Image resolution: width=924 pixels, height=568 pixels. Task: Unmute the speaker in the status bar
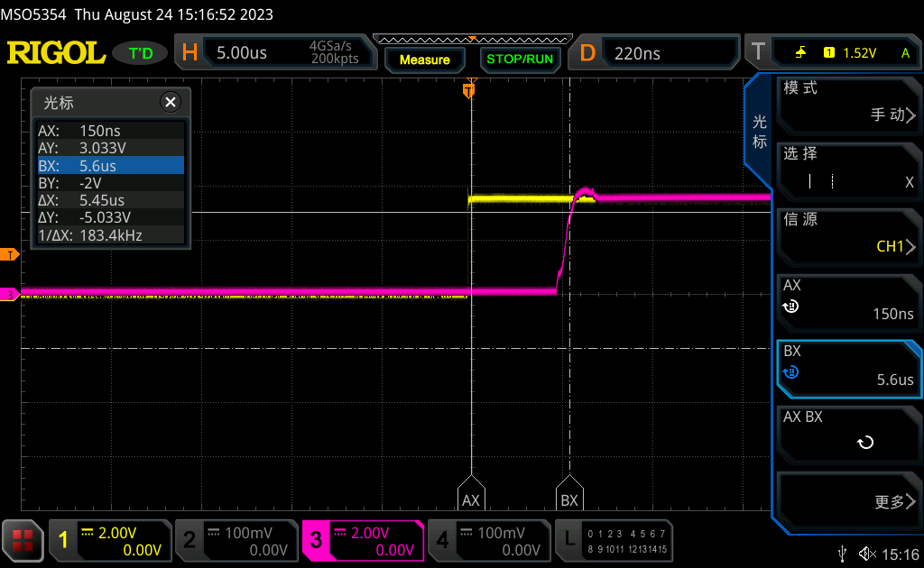[x=866, y=553]
